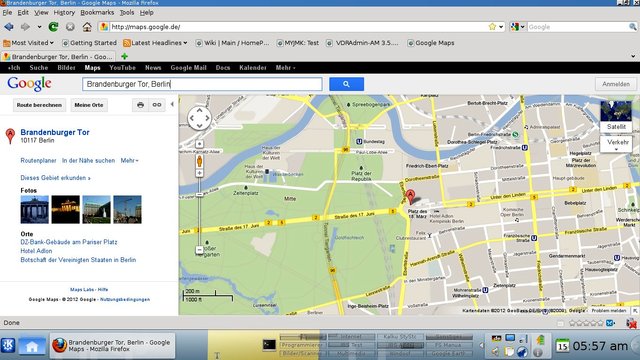Click the home folder icon in the taskbar

pyautogui.click(x=32, y=346)
